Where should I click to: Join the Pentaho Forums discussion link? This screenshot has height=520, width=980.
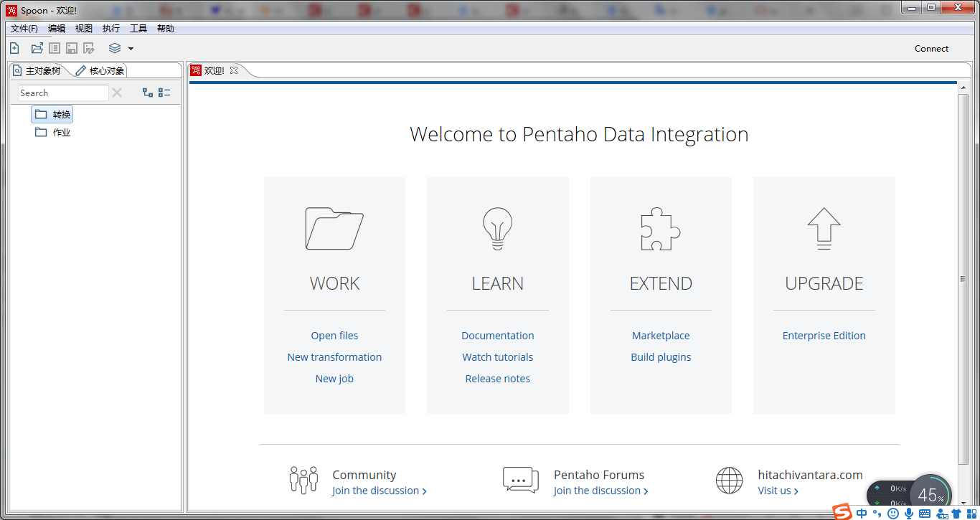pyautogui.click(x=600, y=491)
